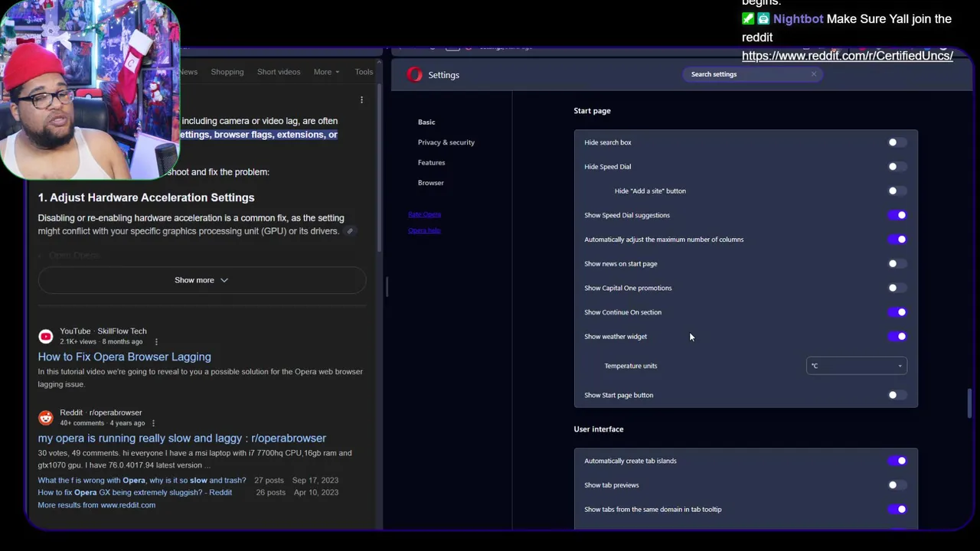The image size is (980, 551).
Task: Open options dots next to SkillFlow Tech result
Action: click(156, 341)
